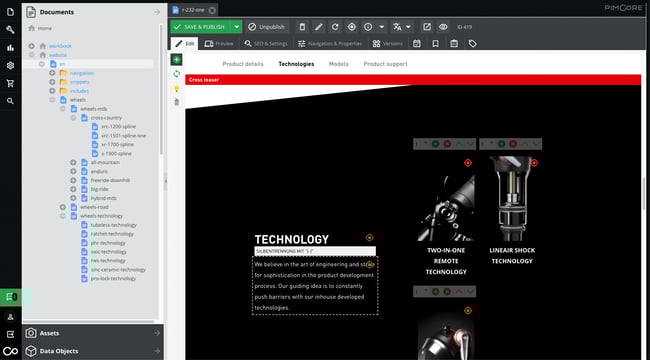This screenshot has width=650, height=360.
Task: Open the File menu in left sidebar
Action: (10, 12)
